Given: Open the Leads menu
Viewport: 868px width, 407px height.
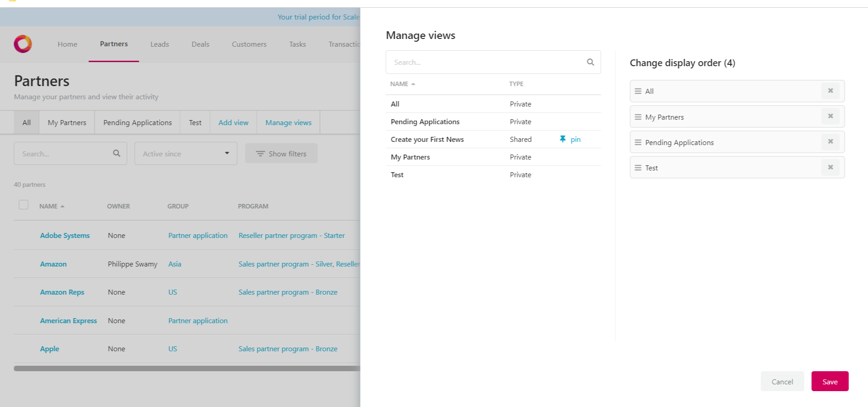Looking at the screenshot, I should pyautogui.click(x=160, y=44).
